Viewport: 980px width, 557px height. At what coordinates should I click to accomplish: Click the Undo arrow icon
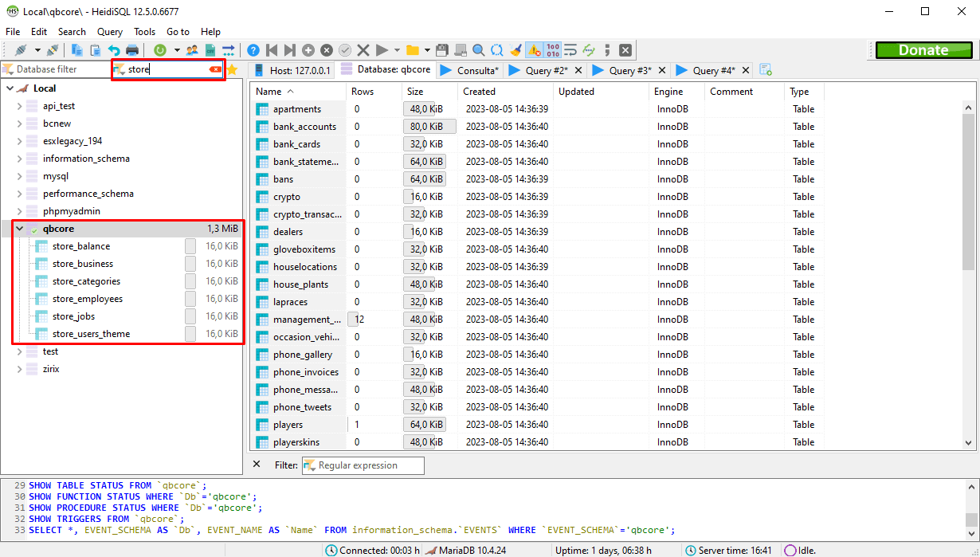[x=114, y=50]
